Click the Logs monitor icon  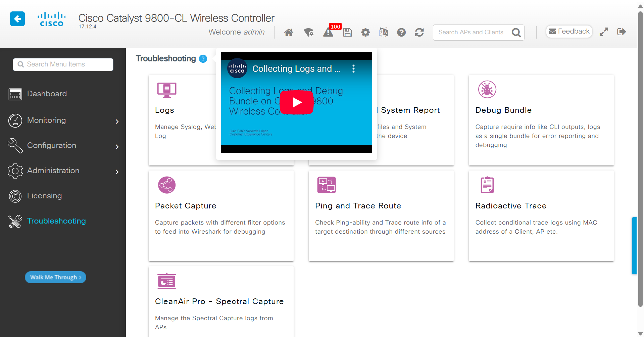tap(167, 90)
